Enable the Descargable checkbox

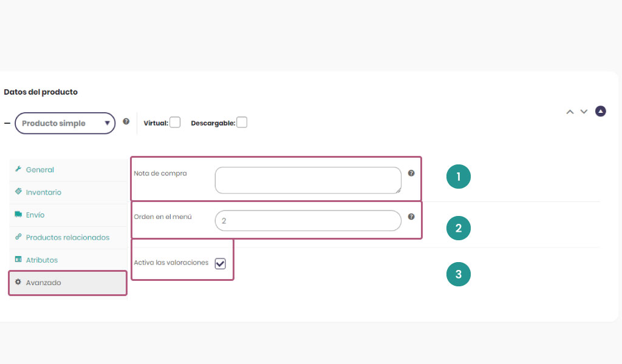click(242, 123)
